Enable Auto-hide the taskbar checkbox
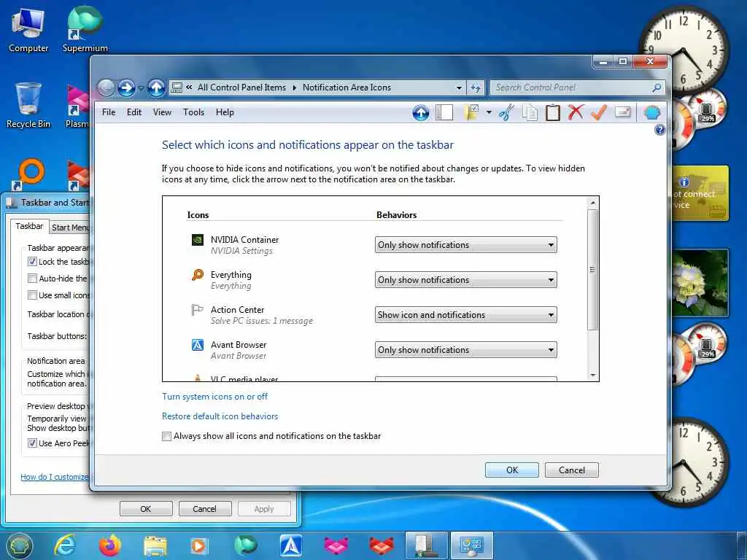The width and height of the screenshot is (747, 560). point(32,278)
